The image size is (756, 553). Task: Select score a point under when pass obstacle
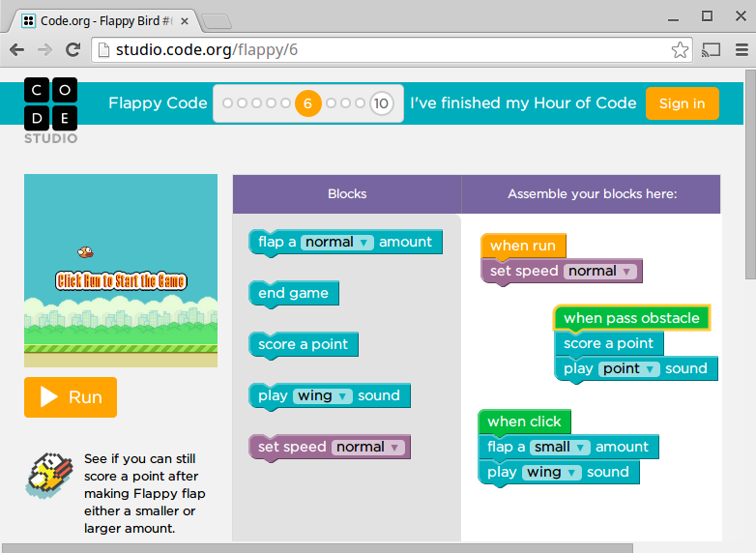pos(609,343)
